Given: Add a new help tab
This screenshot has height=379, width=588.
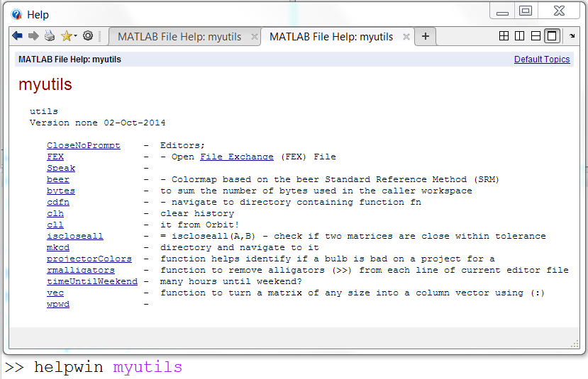Looking at the screenshot, I should click(x=425, y=37).
